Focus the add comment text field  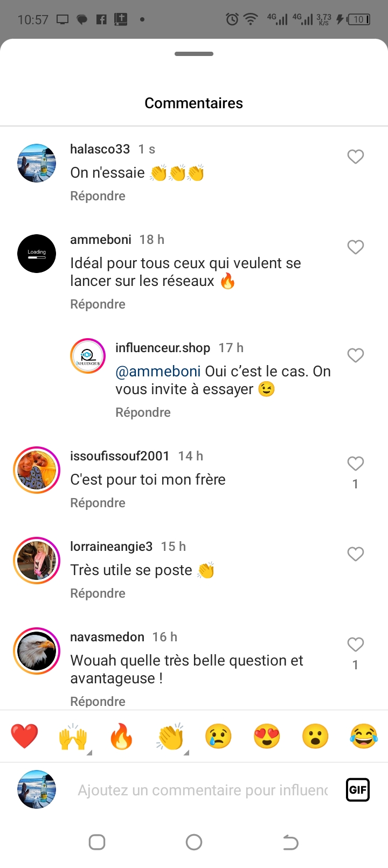[x=203, y=790]
